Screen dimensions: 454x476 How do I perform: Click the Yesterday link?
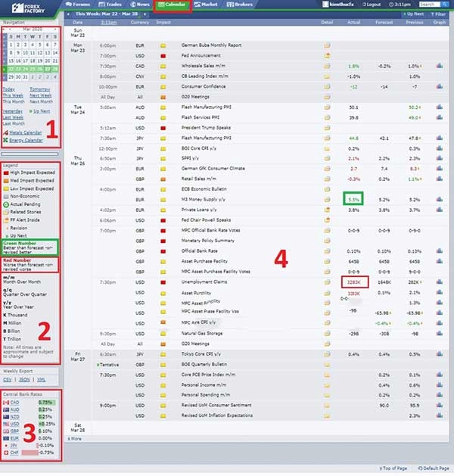pyautogui.click(x=12, y=111)
